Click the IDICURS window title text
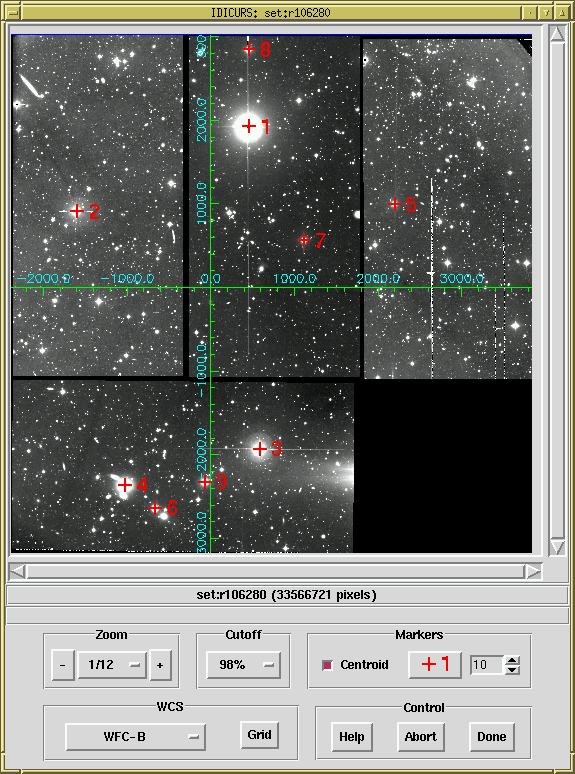Image resolution: width=575 pixels, height=774 pixels. coord(270,13)
